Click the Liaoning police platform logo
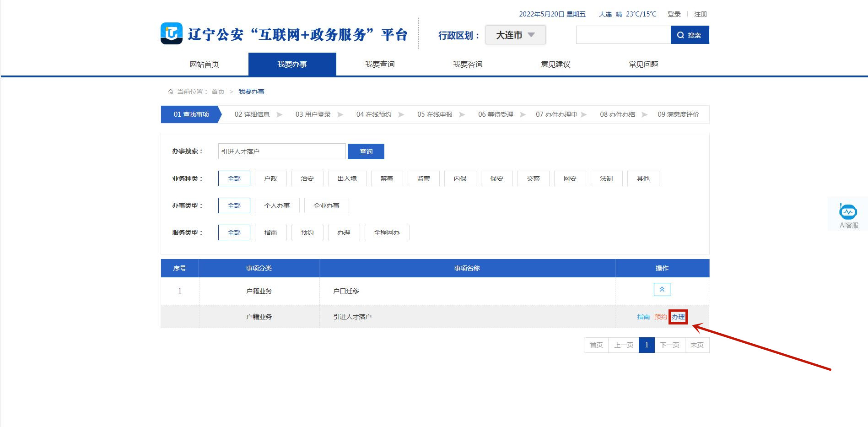 point(172,34)
